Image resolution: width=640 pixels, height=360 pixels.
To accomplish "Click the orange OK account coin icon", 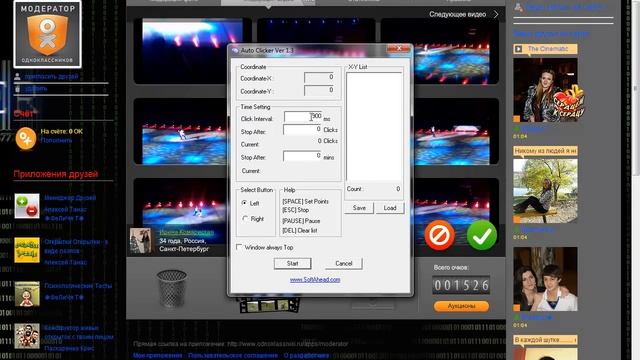I will pos(26,138).
